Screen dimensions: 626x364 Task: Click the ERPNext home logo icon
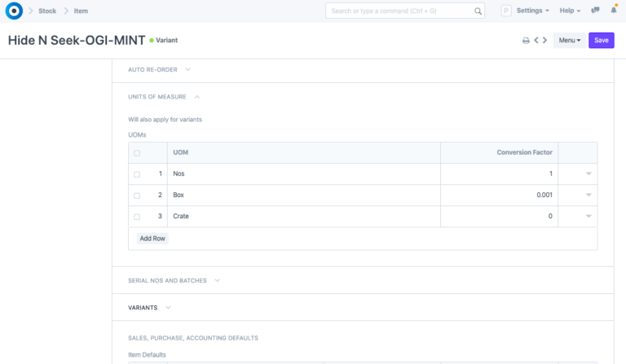pos(14,11)
